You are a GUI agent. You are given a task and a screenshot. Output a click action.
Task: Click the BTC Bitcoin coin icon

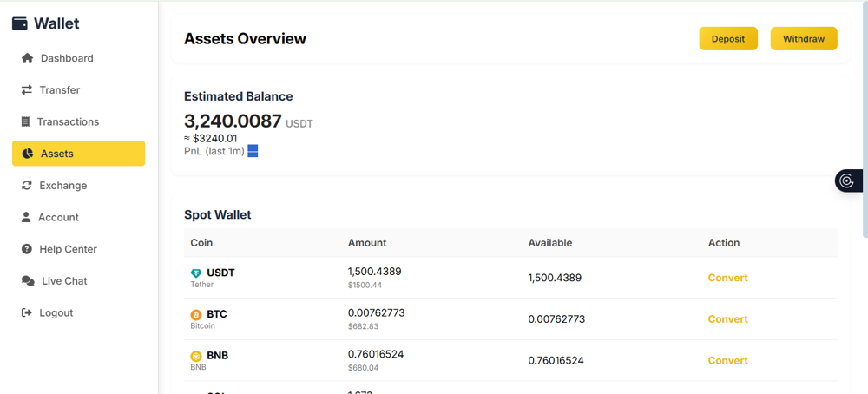[x=196, y=315]
